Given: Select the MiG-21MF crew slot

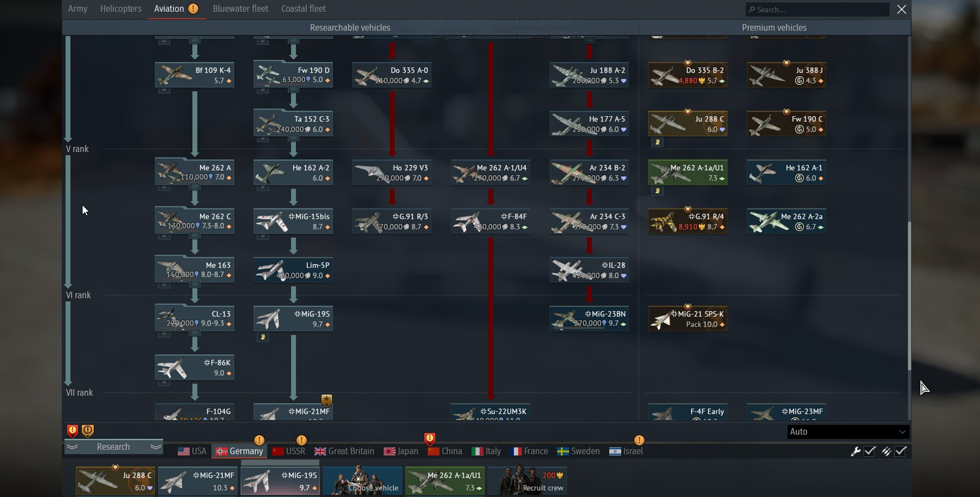Looking at the screenshot, I should tap(198, 480).
